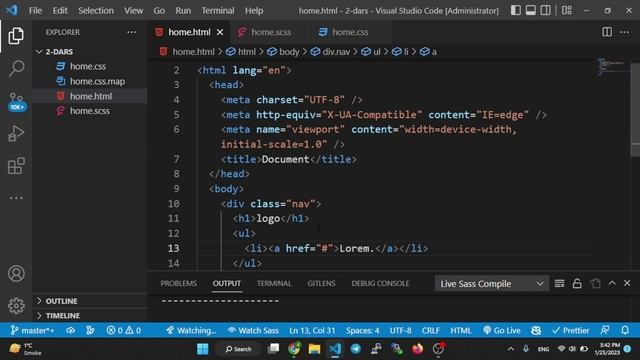The image size is (640, 360).
Task: Open the Selection menu
Action: coord(96,11)
